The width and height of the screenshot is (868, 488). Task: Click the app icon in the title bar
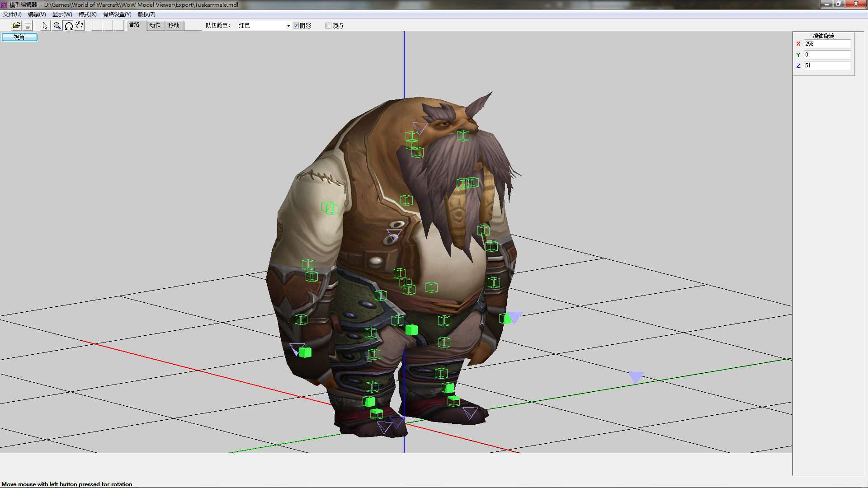[x=4, y=5]
